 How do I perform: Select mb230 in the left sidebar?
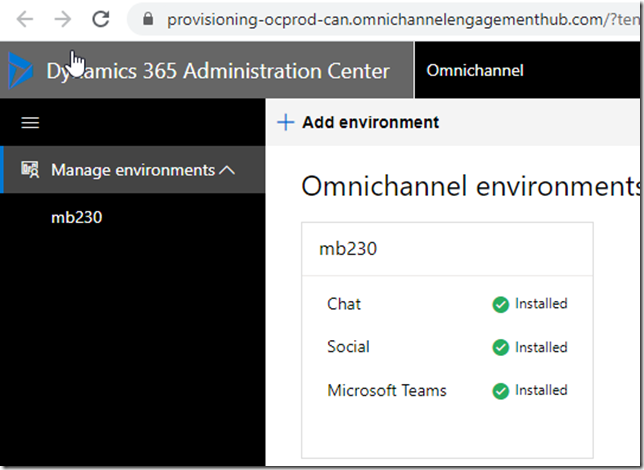[76, 217]
